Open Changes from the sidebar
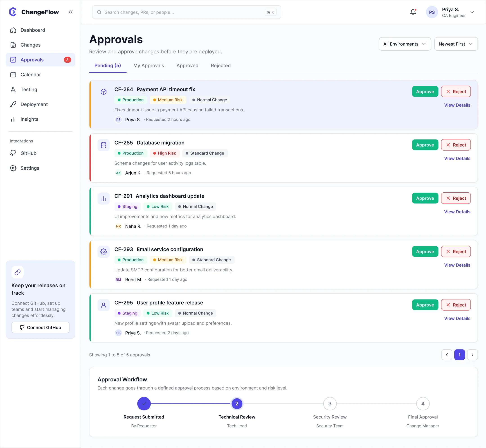This screenshot has width=486, height=448. tap(40, 45)
